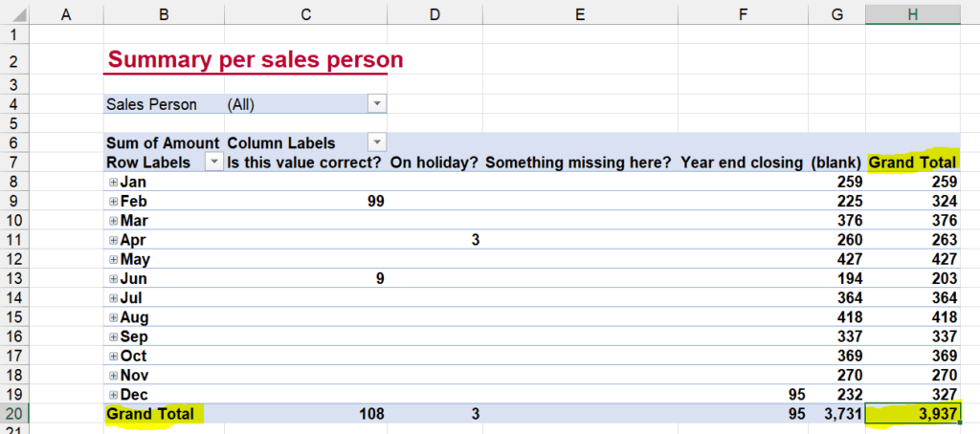The image size is (980, 434).
Task: Select the Feb value 99 cell
Action: coord(305,201)
